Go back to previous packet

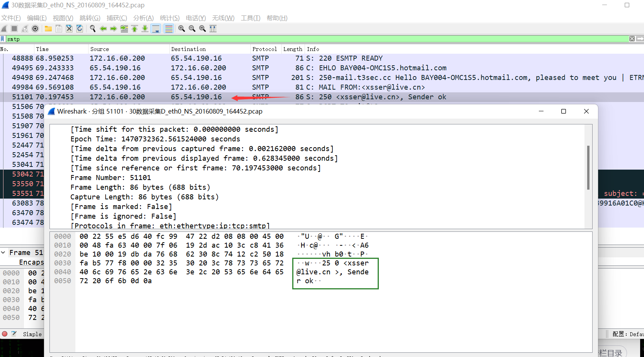point(103,29)
